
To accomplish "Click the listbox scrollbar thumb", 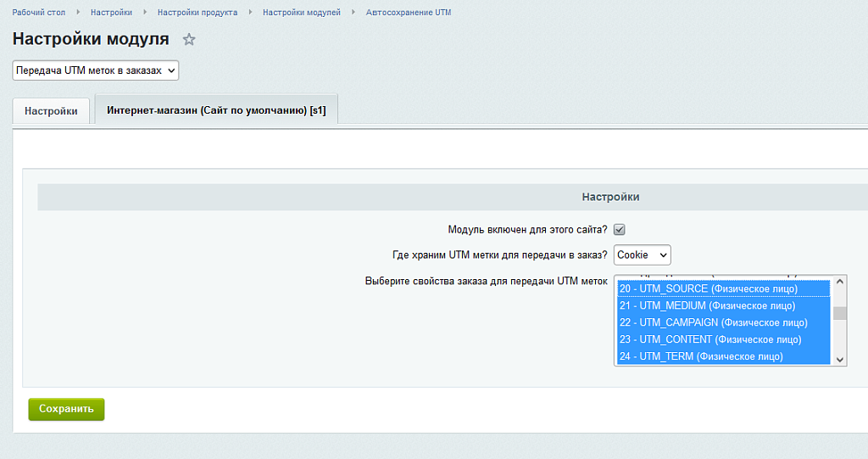I will coord(840,313).
